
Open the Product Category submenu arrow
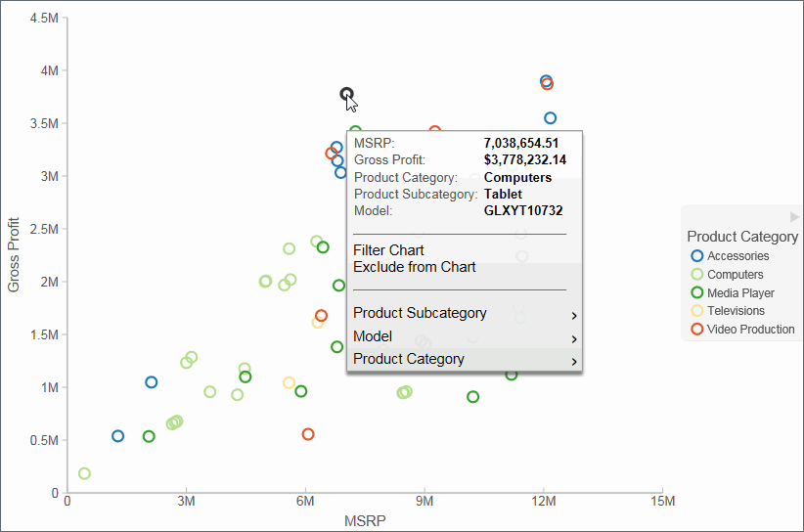pyautogui.click(x=574, y=362)
